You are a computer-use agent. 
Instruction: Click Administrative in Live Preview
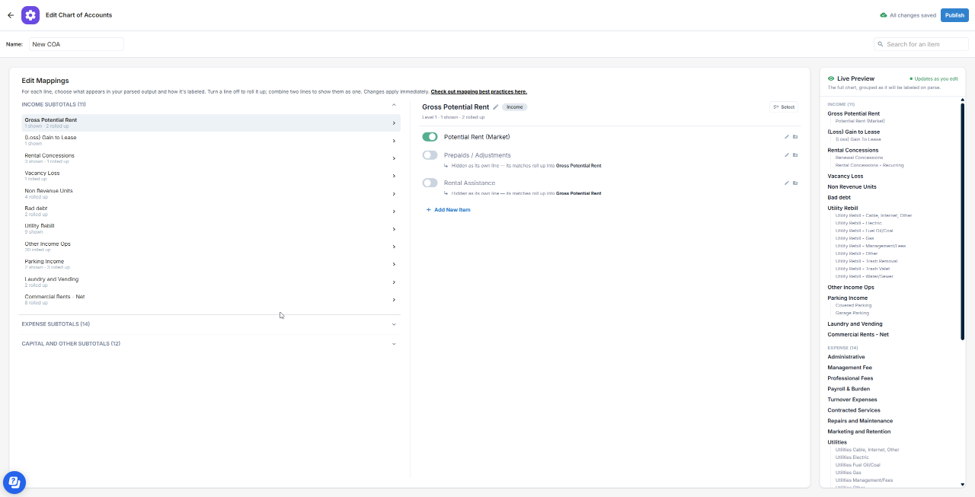846,357
